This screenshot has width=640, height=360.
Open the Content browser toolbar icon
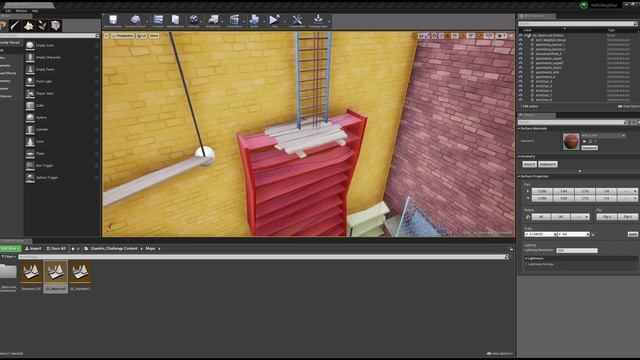[x=158, y=20]
